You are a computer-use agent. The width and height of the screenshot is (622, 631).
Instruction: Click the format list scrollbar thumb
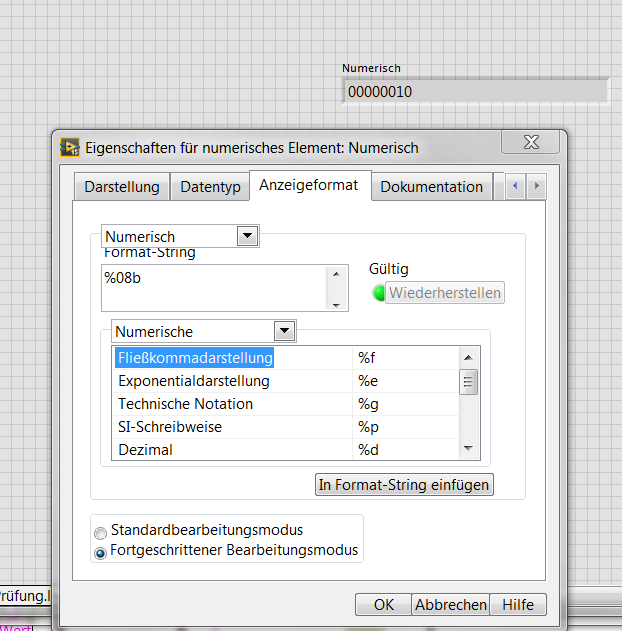(x=468, y=381)
